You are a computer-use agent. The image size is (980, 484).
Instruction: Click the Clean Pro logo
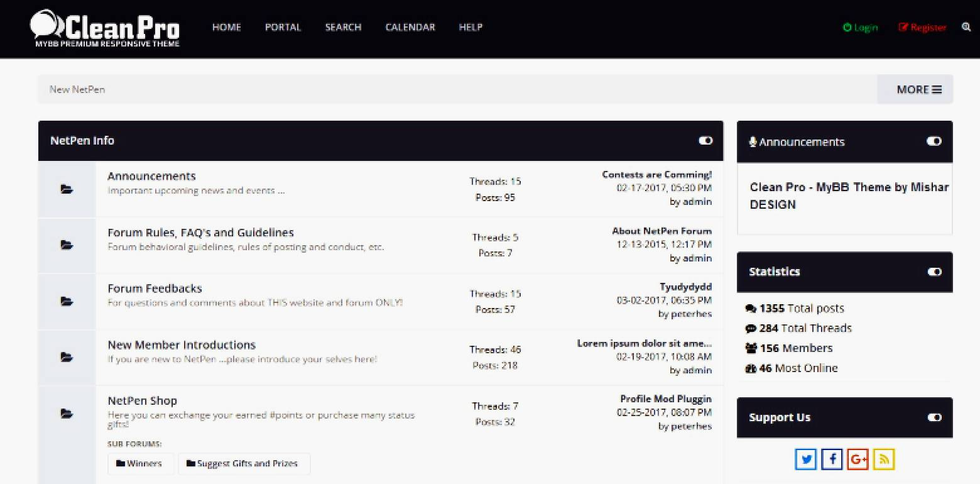tap(105, 28)
